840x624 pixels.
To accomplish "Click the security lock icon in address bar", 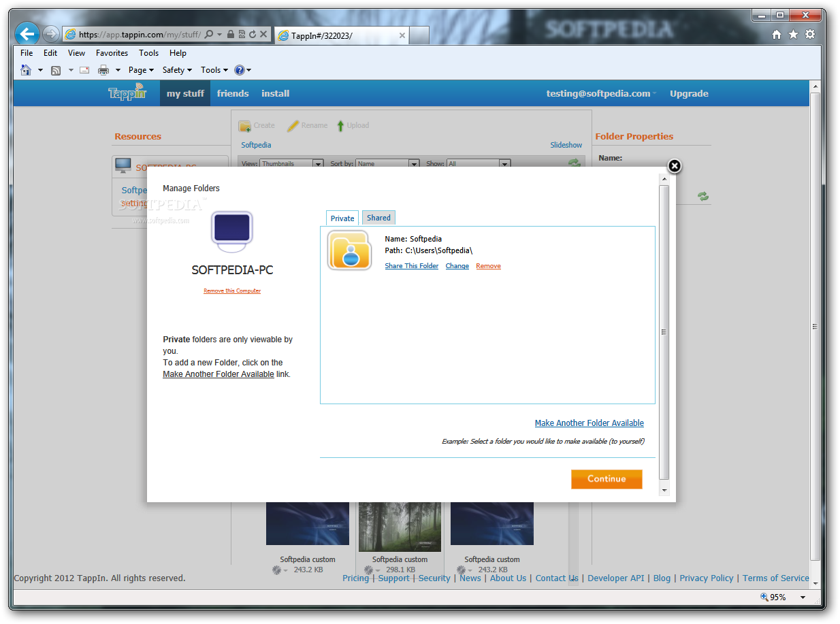I will pos(231,34).
